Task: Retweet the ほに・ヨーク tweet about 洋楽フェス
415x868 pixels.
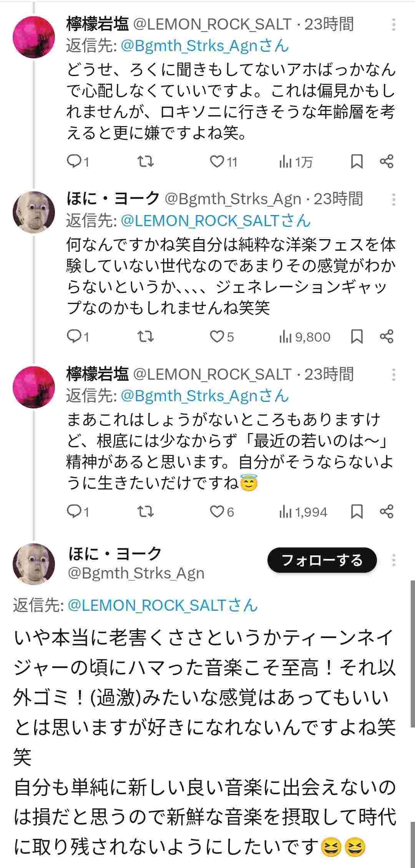Action: tap(146, 337)
